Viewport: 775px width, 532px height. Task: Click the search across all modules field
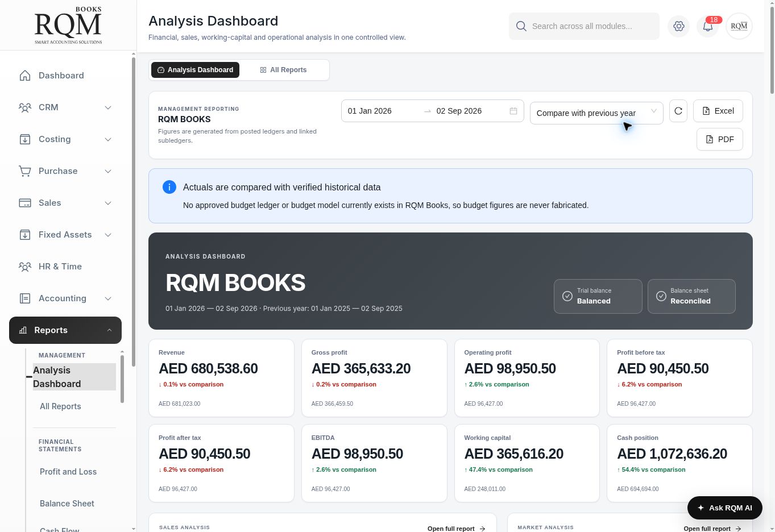[584, 26]
